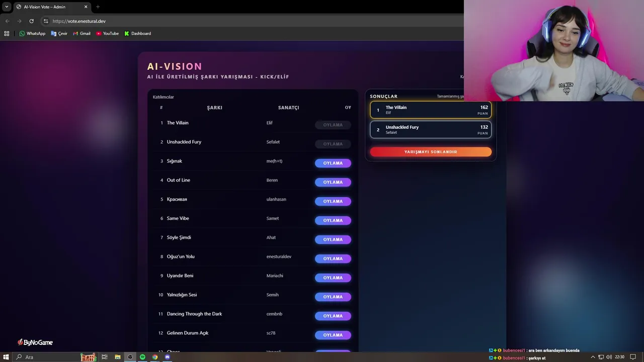Click song title Gelinen Durum Açık
This screenshot has width=644, height=362.
(x=188, y=333)
